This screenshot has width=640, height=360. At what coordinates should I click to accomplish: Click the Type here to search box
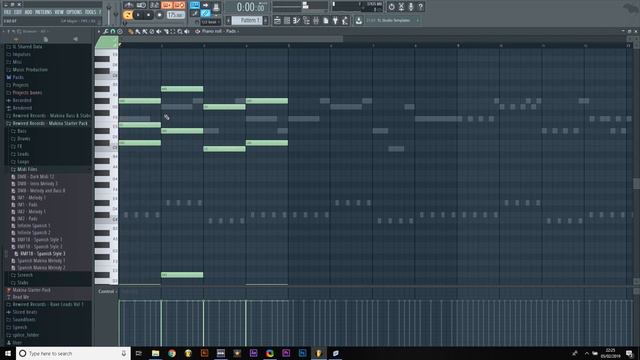[73, 353]
